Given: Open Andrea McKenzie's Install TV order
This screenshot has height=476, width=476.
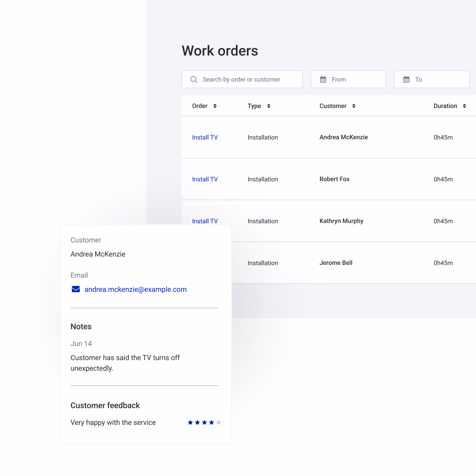Looking at the screenshot, I should (205, 137).
